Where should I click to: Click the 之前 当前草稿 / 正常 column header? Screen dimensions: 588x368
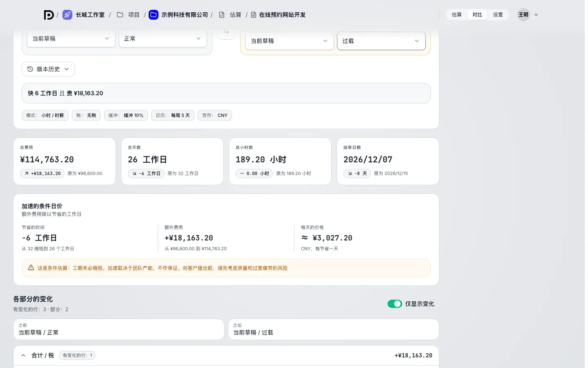click(119, 330)
